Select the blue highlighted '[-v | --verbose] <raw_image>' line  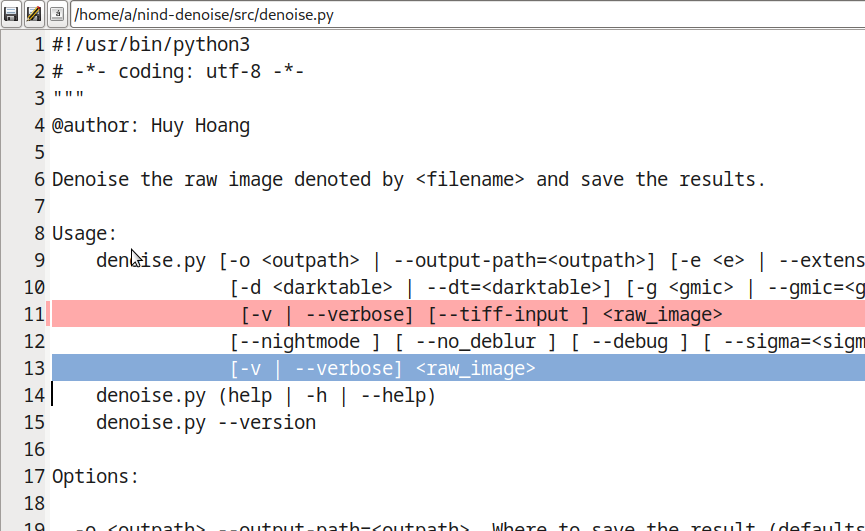pyautogui.click(x=458, y=368)
